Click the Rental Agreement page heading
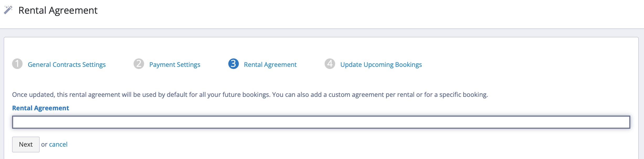 (58, 11)
